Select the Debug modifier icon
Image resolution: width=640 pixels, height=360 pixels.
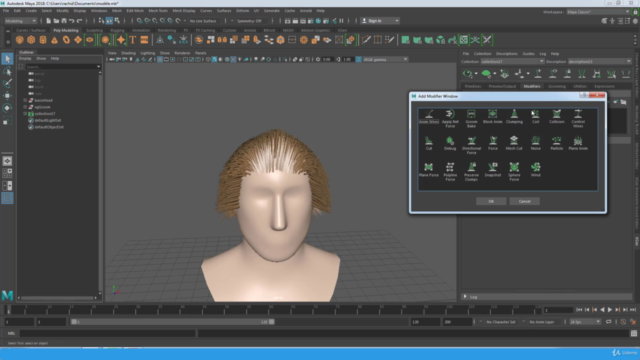450,143
